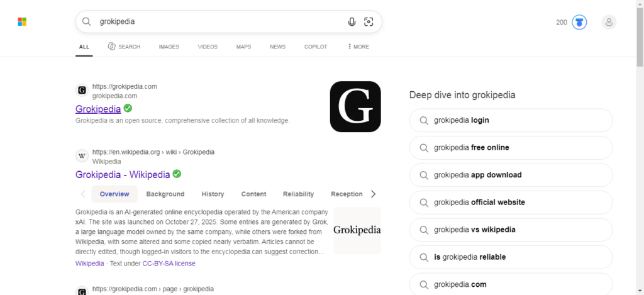The height and width of the screenshot is (295, 644).
Task: Switch to the MAPS tab
Action: coord(243,47)
